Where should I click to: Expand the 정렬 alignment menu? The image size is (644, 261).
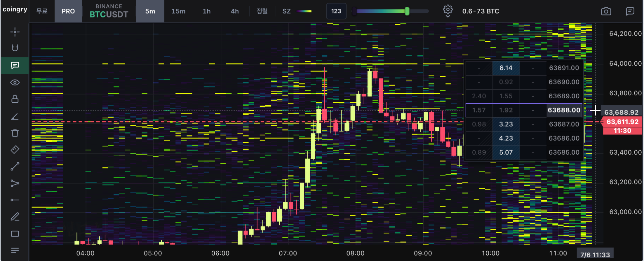point(262,11)
